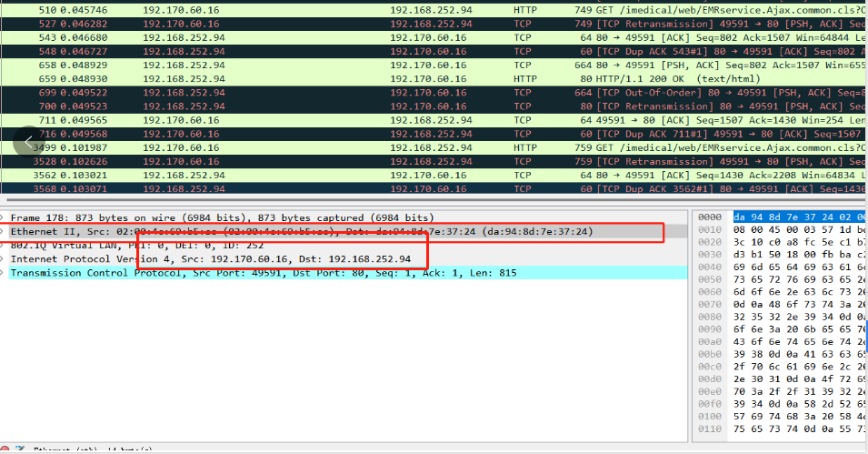
Task: Click hex row at offset 0090
Action: (780, 329)
